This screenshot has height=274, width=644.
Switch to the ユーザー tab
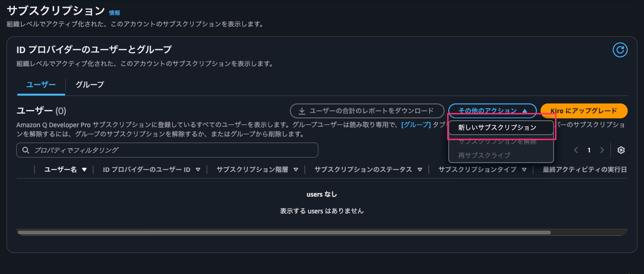(41, 85)
